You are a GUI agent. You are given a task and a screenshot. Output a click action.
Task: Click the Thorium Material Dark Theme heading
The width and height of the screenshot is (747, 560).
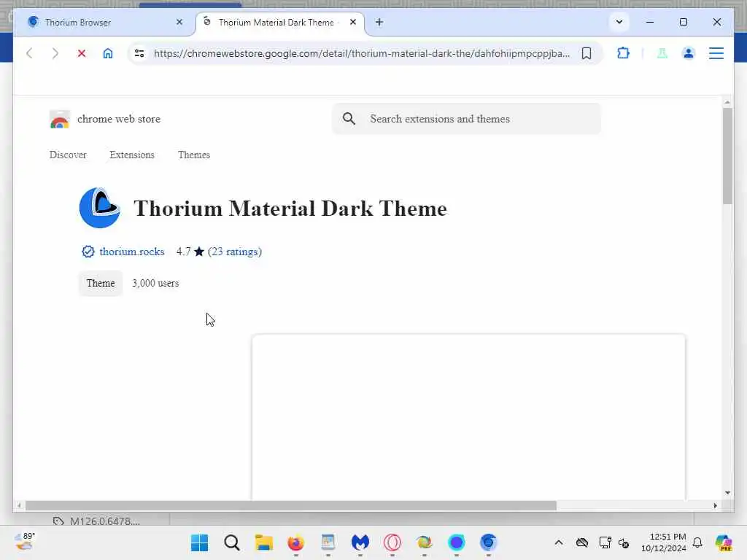point(290,209)
